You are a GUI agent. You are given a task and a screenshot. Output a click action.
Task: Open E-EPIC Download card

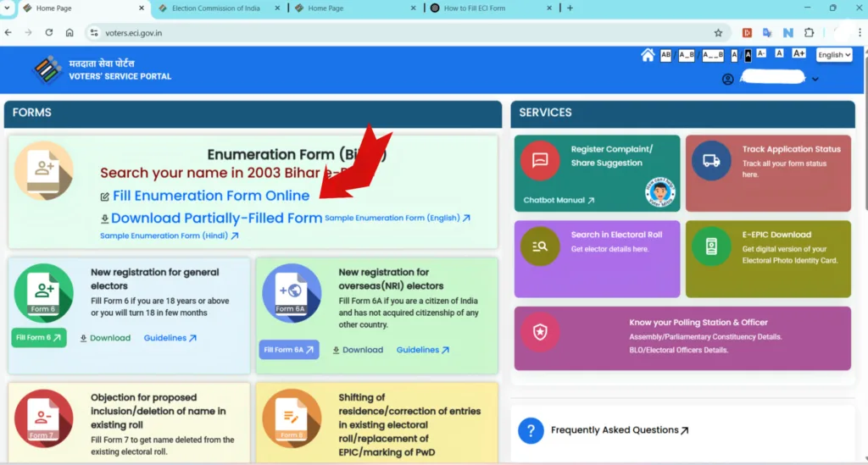[x=768, y=259]
